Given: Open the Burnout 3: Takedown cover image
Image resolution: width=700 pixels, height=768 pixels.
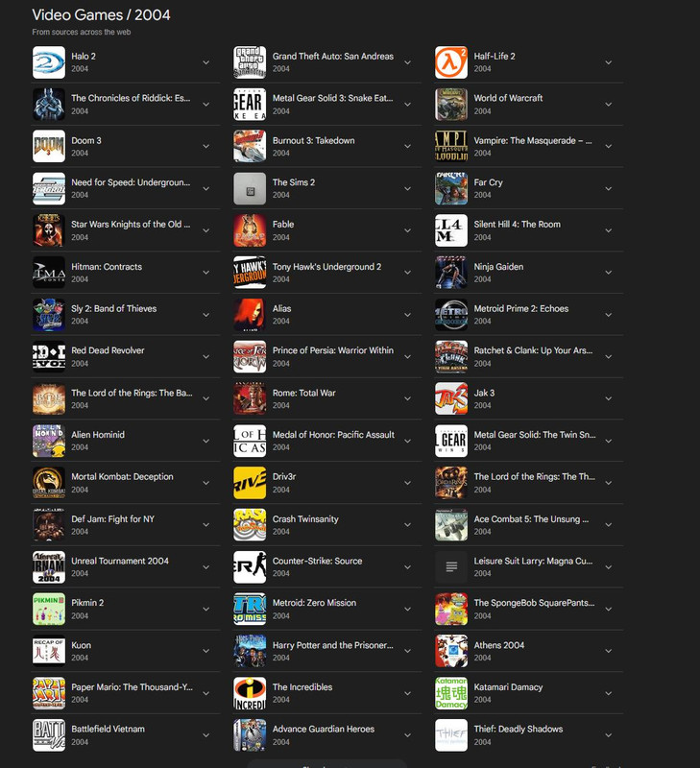Looking at the screenshot, I should pos(250,146).
